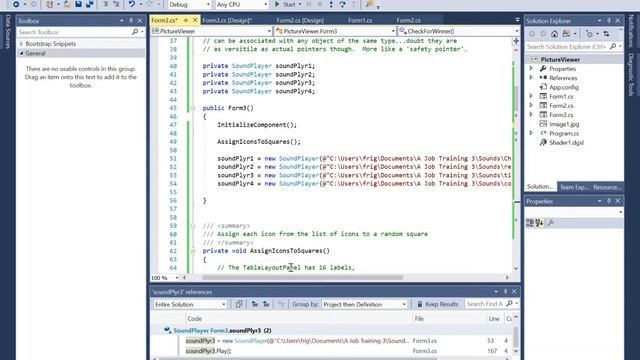Switch to the Form1.cs editor tab

(x=360, y=20)
